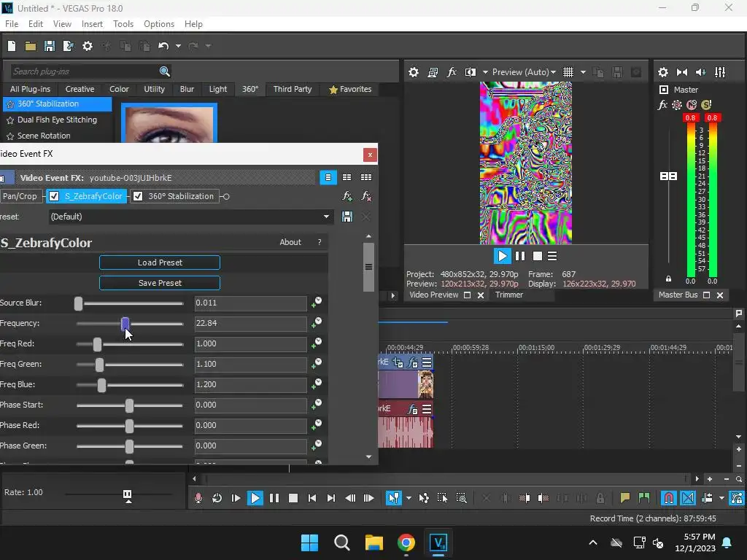Click the preview Stop button
The height and width of the screenshot is (560, 747).
pos(538,256)
